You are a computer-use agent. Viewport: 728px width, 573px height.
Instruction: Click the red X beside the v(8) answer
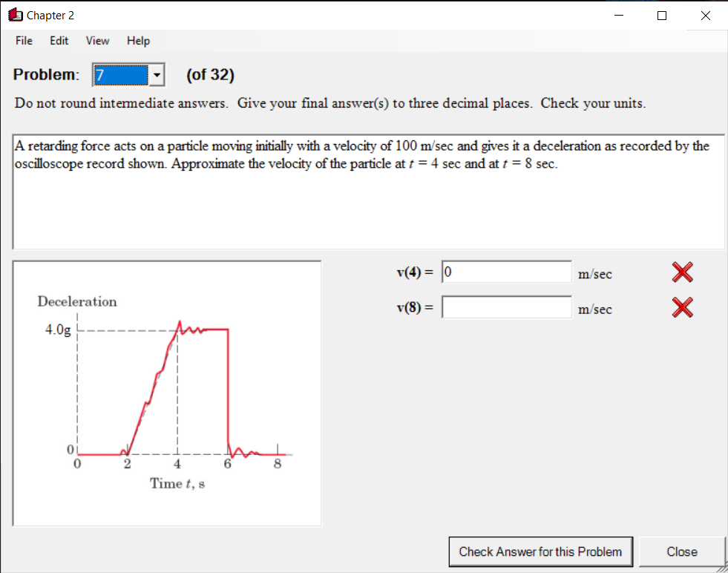tap(681, 308)
